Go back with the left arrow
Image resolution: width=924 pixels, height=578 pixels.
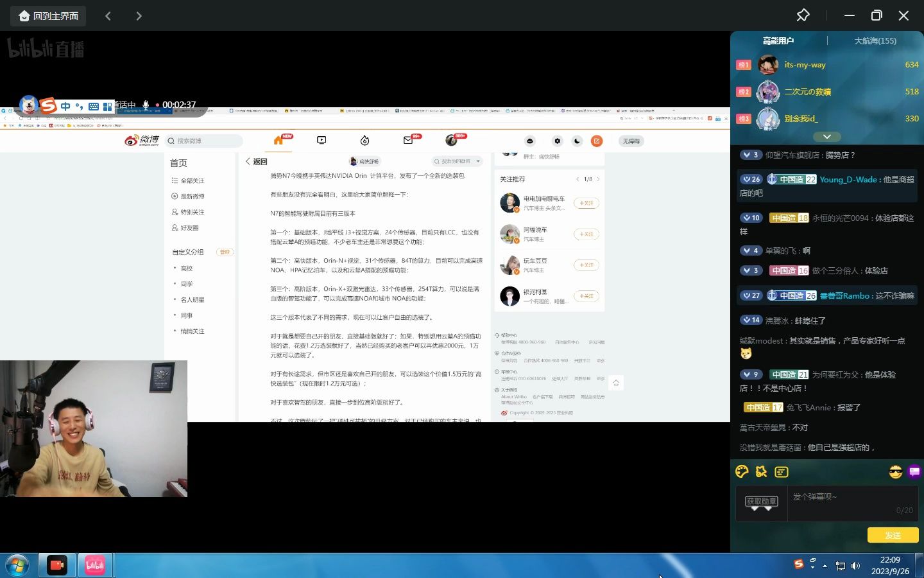tap(108, 16)
